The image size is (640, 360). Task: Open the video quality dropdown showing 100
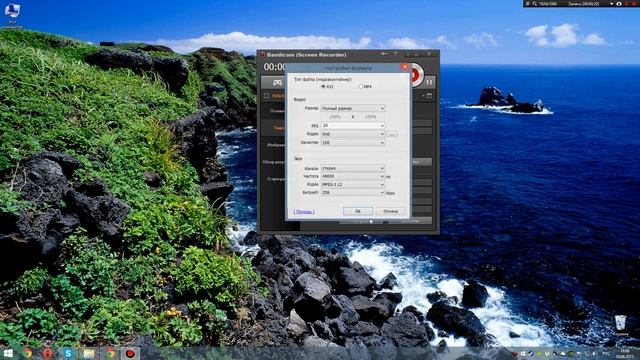[353, 142]
